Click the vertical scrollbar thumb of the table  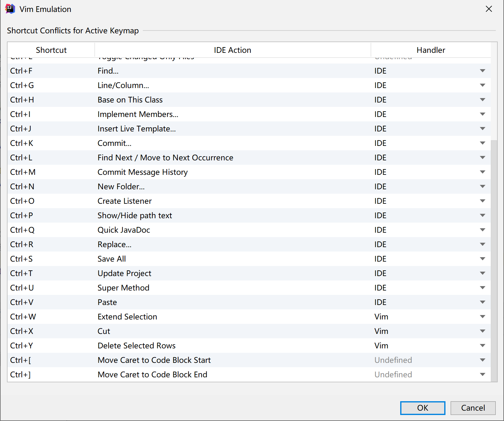click(494, 261)
